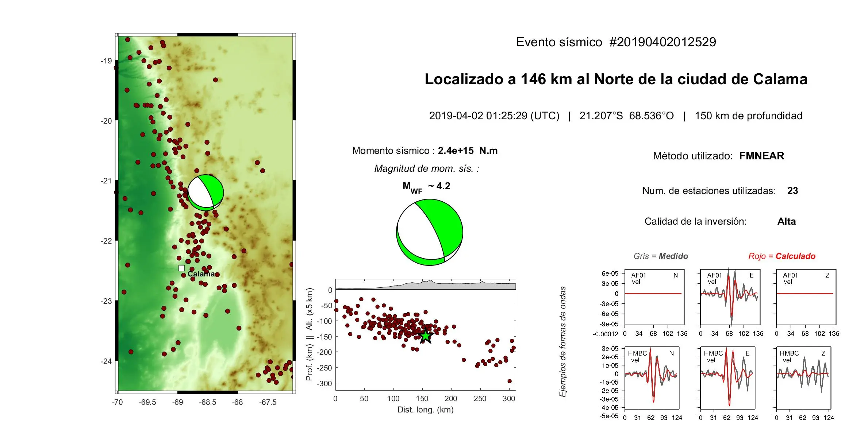Click the AF01 Z velocity waveform plot

pyautogui.click(x=806, y=297)
